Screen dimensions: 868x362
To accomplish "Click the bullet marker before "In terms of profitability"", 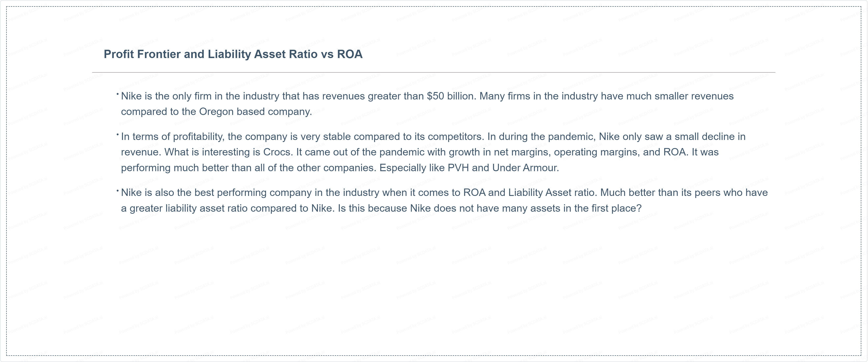I will (x=118, y=135).
